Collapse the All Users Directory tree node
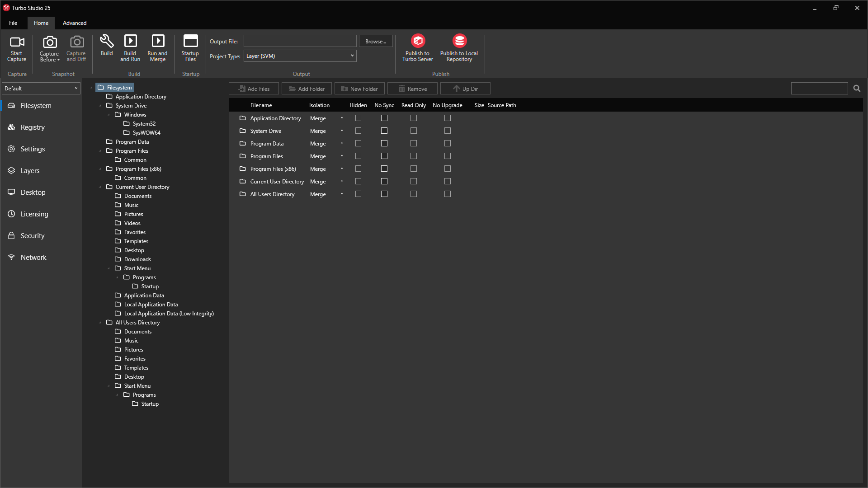Viewport: 868px width, 488px height. (x=100, y=323)
